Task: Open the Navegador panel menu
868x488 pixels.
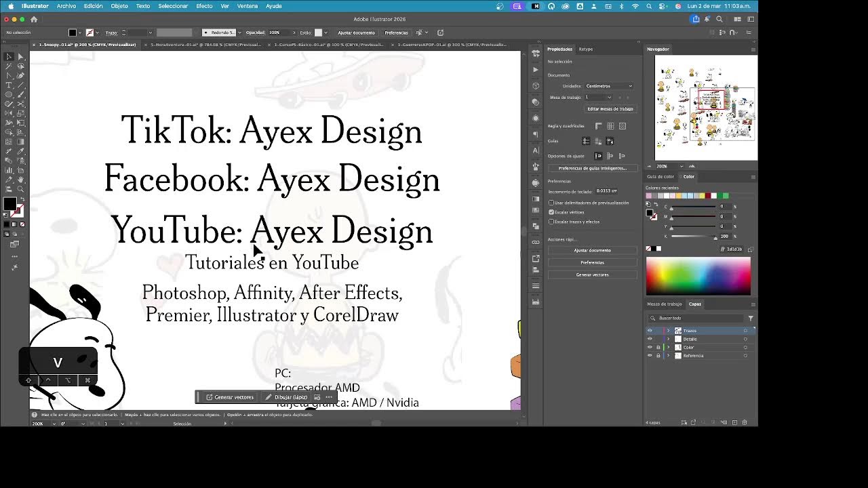Action: click(753, 49)
